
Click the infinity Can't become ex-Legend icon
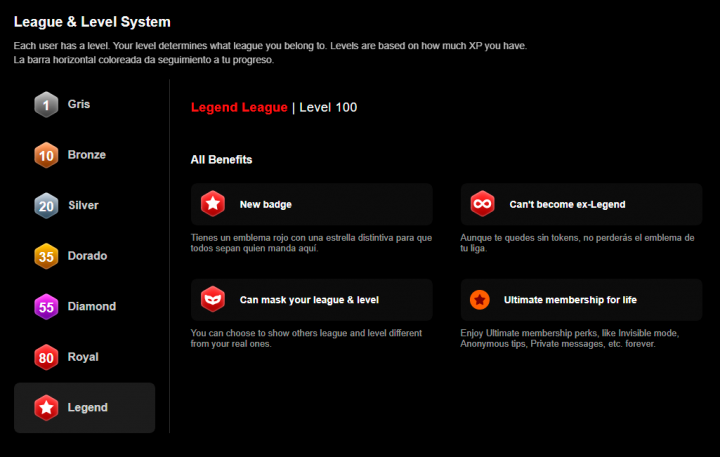point(482,204)
